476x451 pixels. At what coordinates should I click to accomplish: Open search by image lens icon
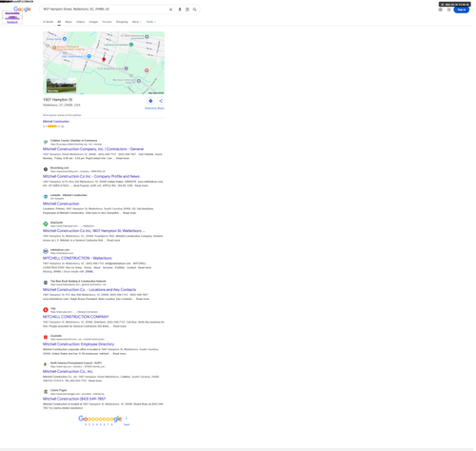coord(188,10)
